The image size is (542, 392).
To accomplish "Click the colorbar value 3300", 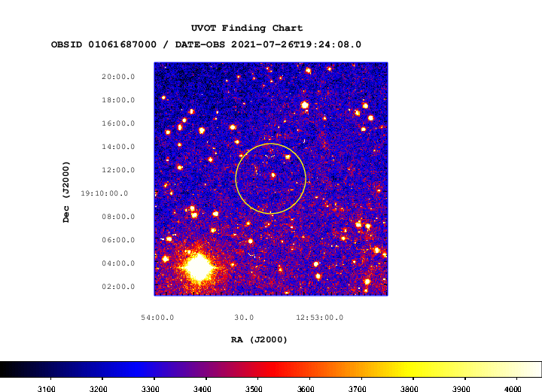I will [150, 389].
